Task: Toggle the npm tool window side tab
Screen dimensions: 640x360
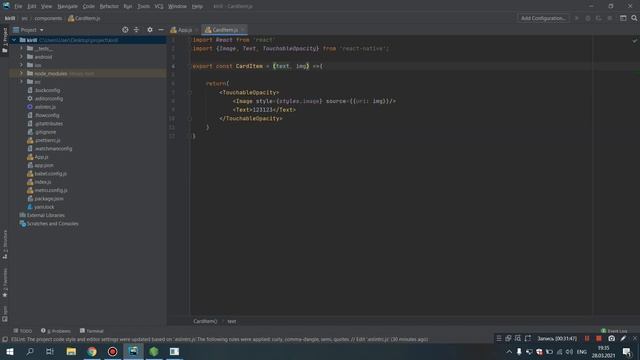Action: point(5,313)
